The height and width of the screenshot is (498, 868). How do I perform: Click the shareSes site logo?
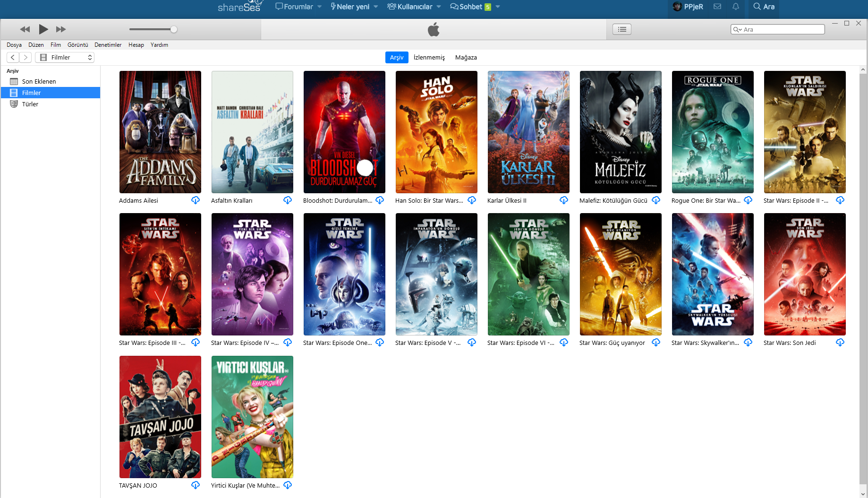[x=239, y=6]
